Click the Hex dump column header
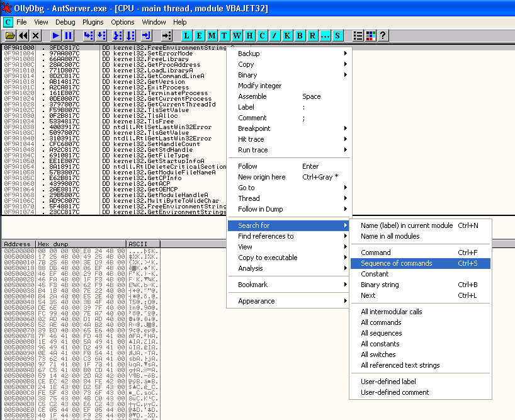 point(81,244)
